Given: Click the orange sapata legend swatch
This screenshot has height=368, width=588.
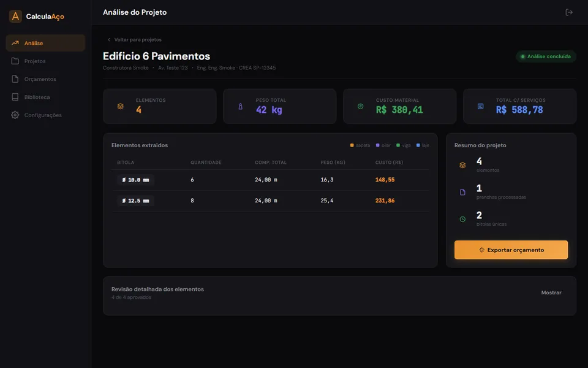Looking at the screenshot, I should tap(352, 145).
